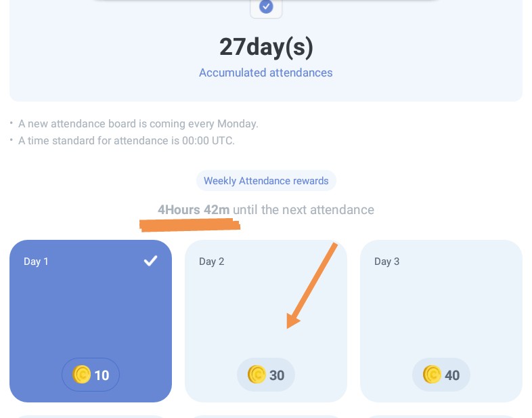This screenshot has width=532, height=418.
Task: Click the Day 3 label text
Action: pos(386,262)
